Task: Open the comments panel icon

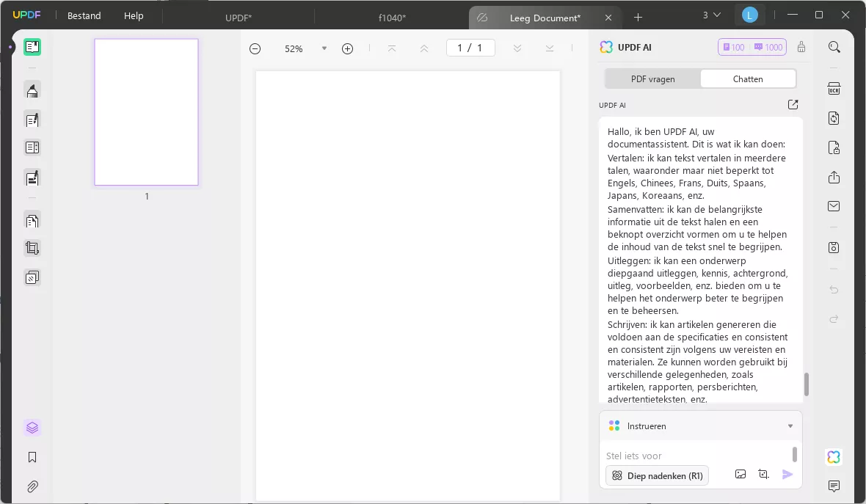Action: pos(834,486)
